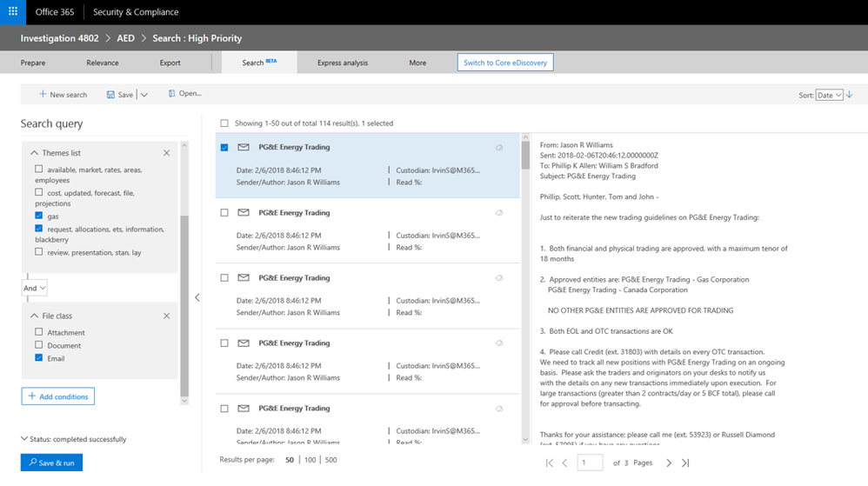Deselect the first PG&E Energy Trading result
The height and width of the screenshot is (486, 868).
click(224, 147)
